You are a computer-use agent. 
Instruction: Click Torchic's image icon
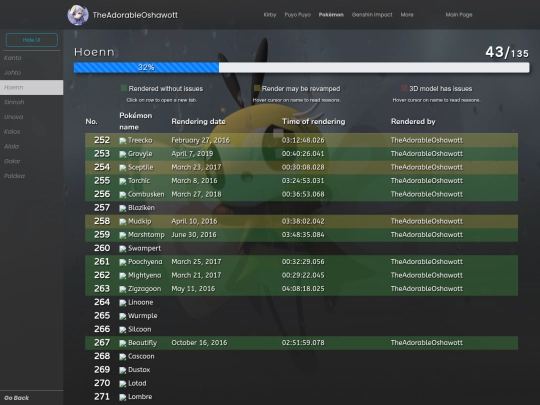click(123, 181)
